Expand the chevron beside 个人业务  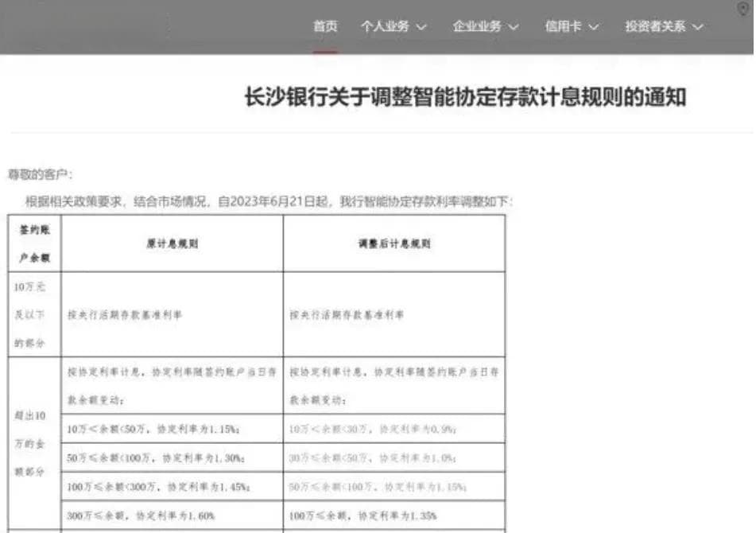click(x=421, y=27)
